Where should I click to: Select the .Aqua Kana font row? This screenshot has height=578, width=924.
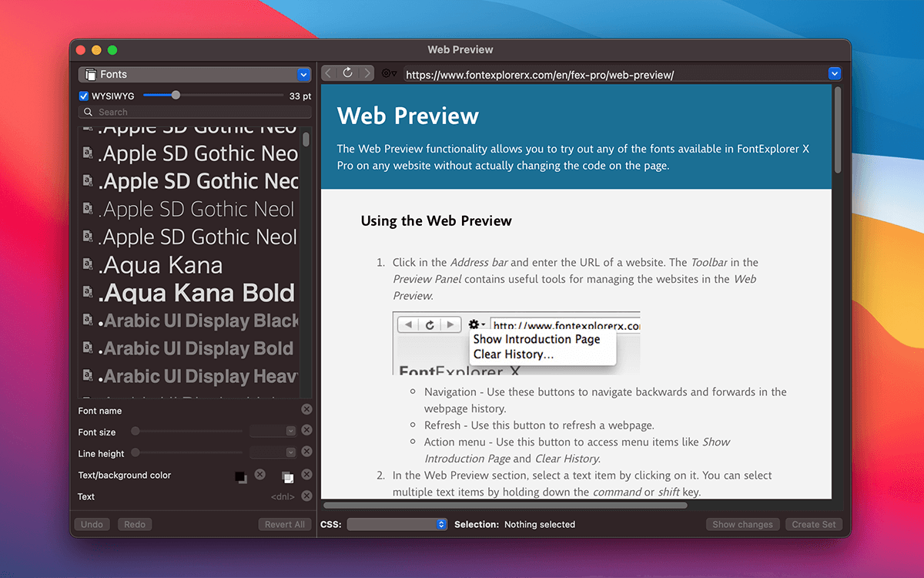click(x=190, y=265)
